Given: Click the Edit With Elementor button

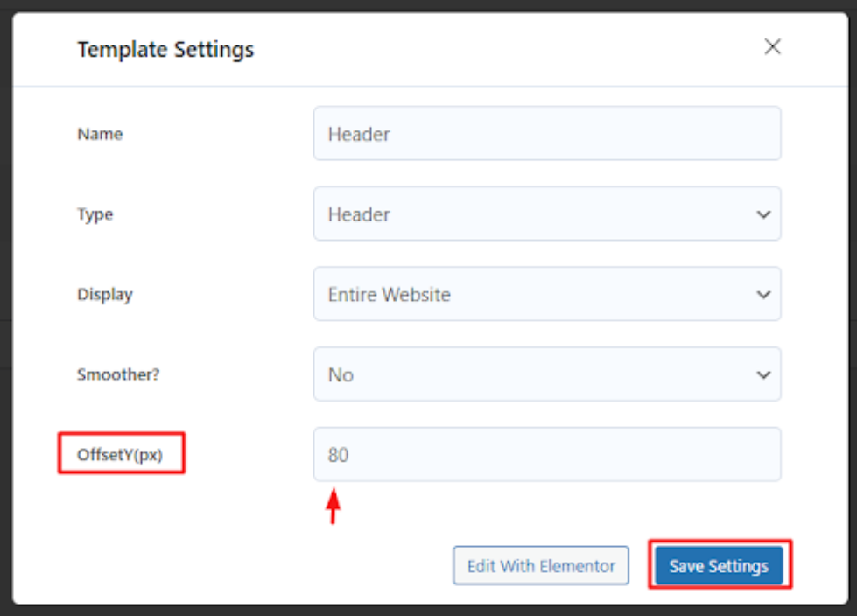Looking at the screenshot, I should click(x=541, y=566).
